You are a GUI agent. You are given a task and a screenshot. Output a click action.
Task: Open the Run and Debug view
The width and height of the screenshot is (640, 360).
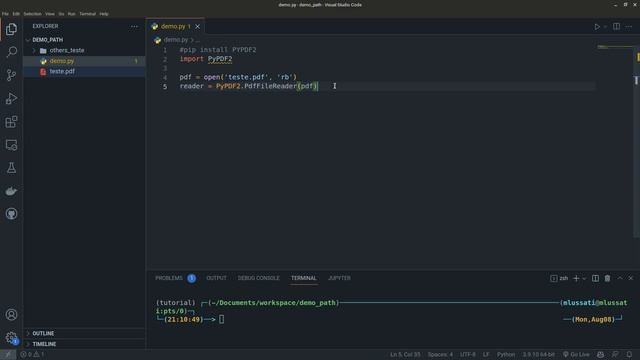click(x=11, y=98)
